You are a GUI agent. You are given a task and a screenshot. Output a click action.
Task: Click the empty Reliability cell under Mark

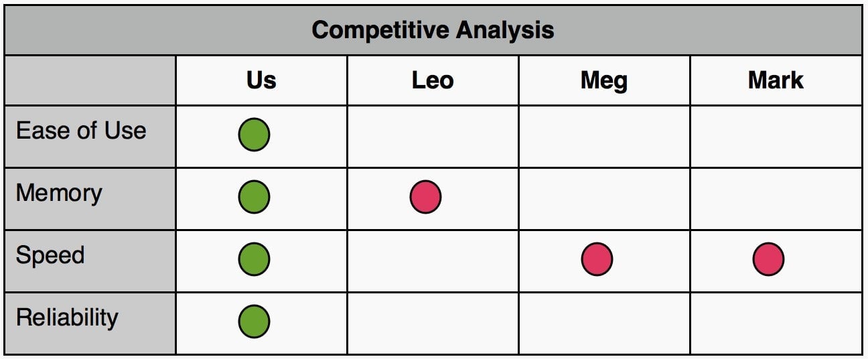(776, 323)
